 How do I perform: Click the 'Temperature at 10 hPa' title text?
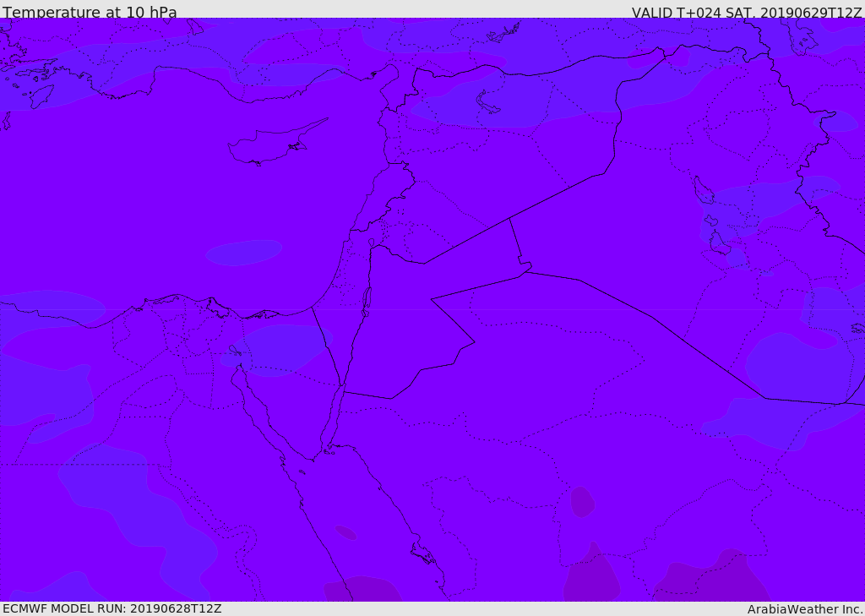[90, 12]
